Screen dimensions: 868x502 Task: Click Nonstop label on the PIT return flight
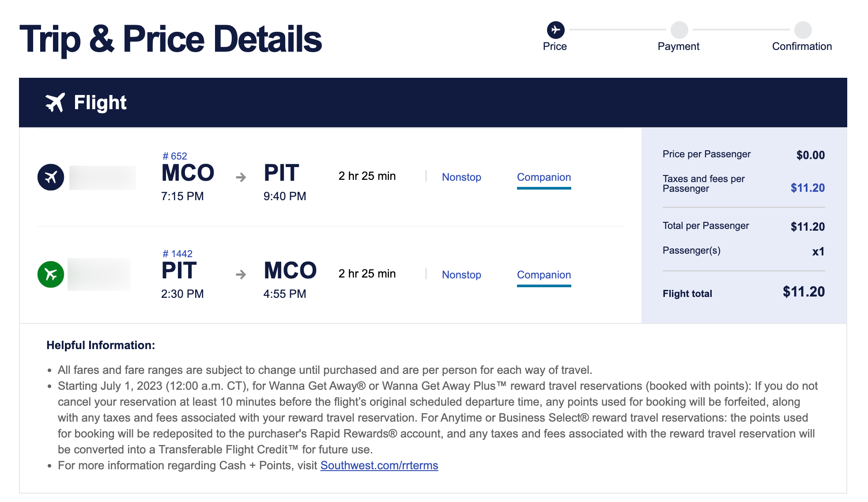click(x=461, y=275)
